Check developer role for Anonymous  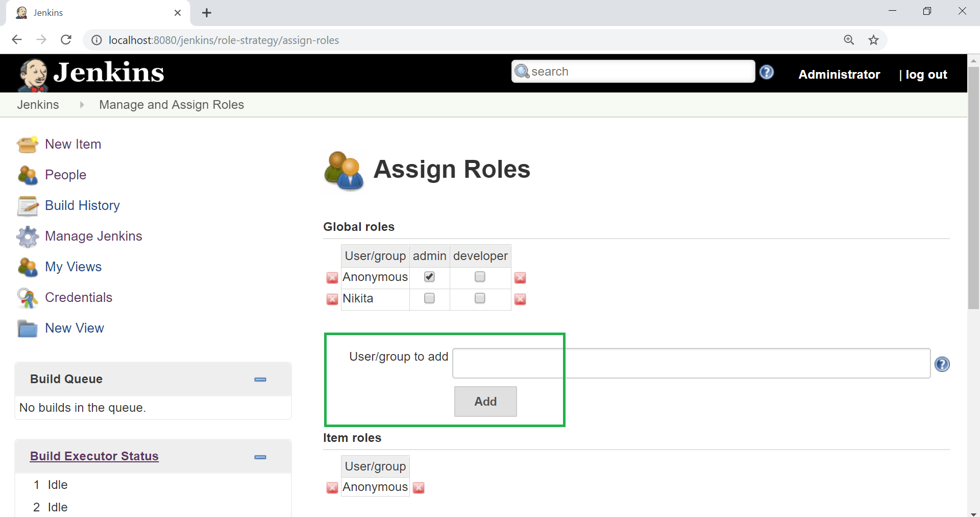[480, 276]
